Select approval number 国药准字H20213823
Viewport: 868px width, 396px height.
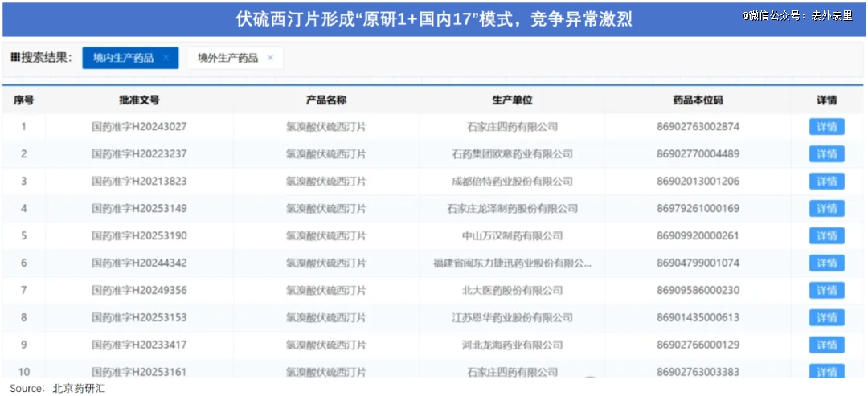click(x=139, y=182)
